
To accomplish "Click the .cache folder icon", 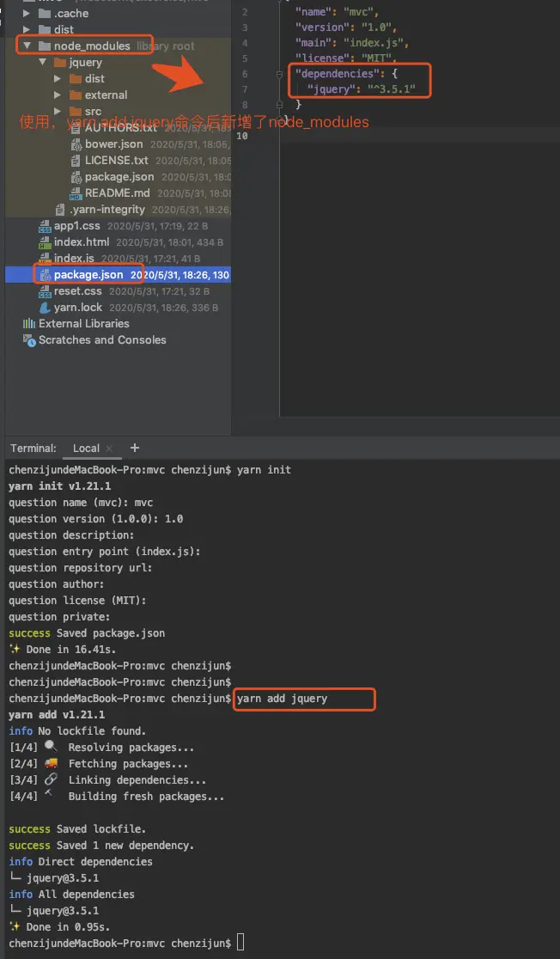I will pyautogui.click(x=44, y=14).
